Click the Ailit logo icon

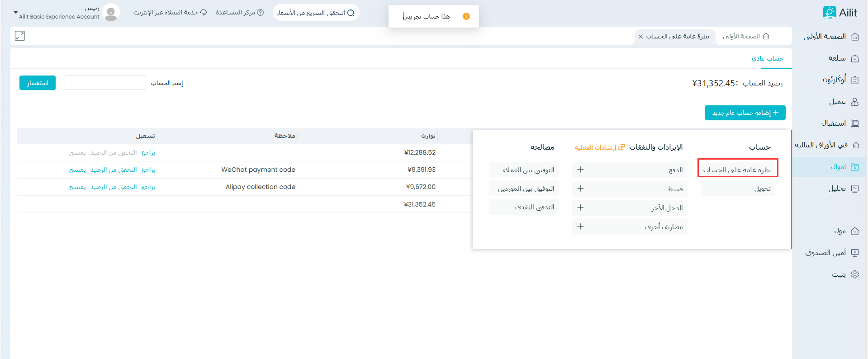pyautogui.click(x=829, y=13)
